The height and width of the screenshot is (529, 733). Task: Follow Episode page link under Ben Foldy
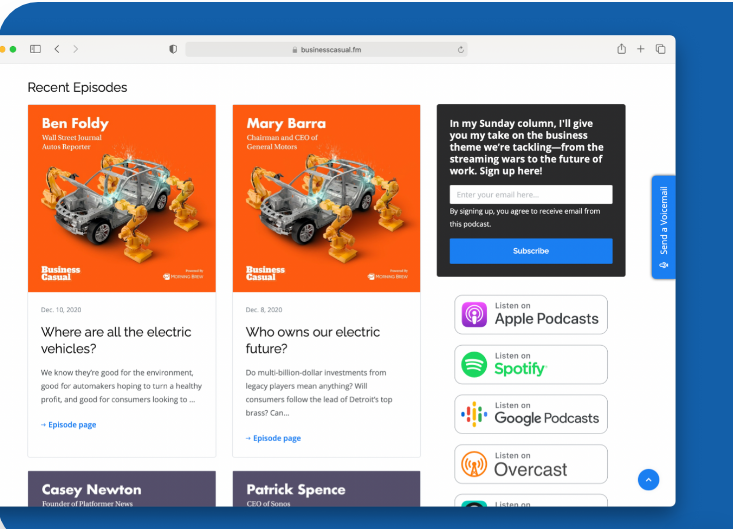click(69, 425)
